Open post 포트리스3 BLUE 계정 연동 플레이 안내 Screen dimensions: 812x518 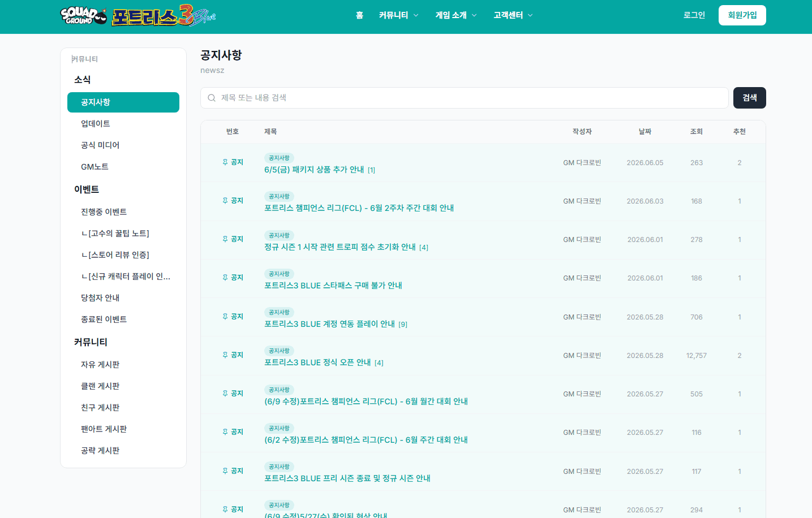click(329, 324)
